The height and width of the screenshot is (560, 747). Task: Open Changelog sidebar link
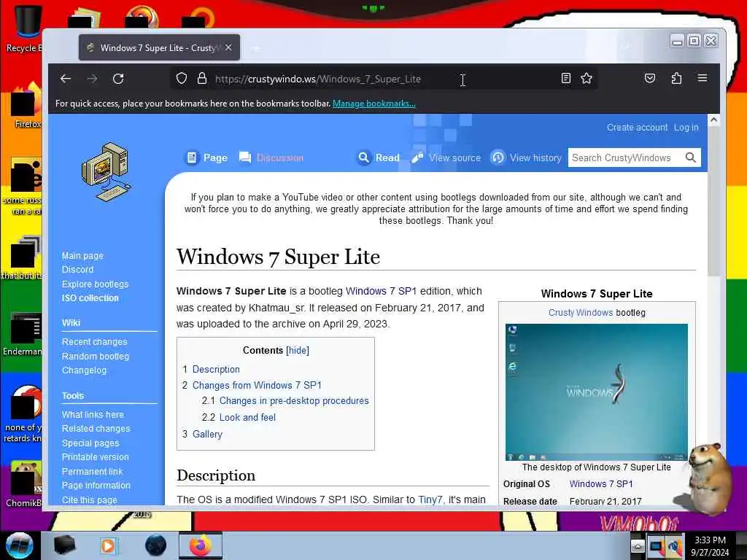tap(84, 370)
